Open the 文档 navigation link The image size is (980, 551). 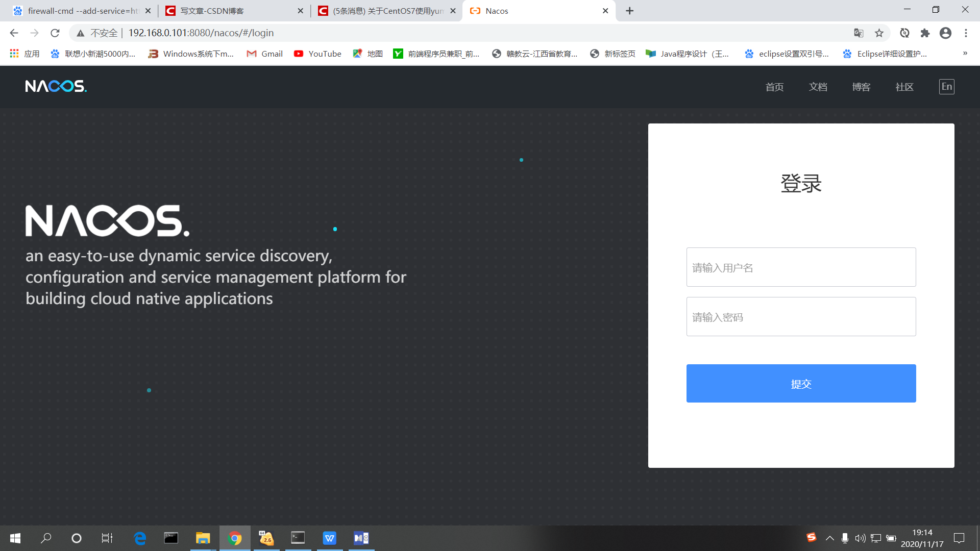pyautogui.click(x=818, y=87)
